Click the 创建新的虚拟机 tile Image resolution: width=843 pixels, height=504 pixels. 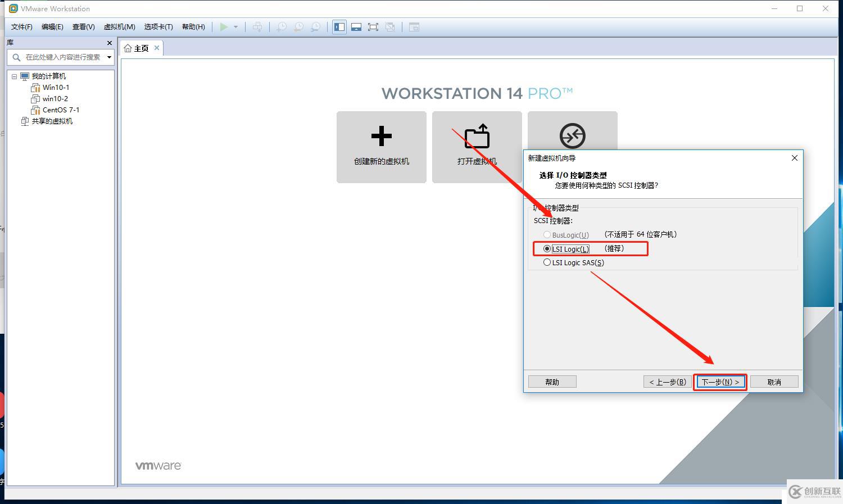pos(382,147)
